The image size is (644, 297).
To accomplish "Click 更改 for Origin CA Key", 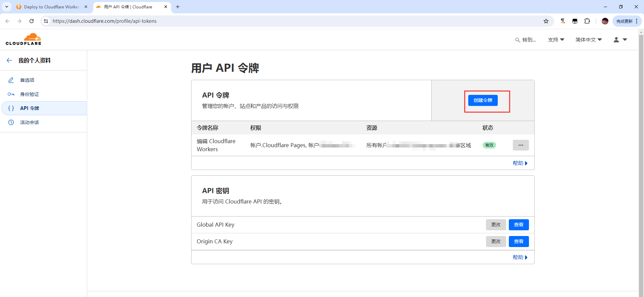I will pos(496,242).
